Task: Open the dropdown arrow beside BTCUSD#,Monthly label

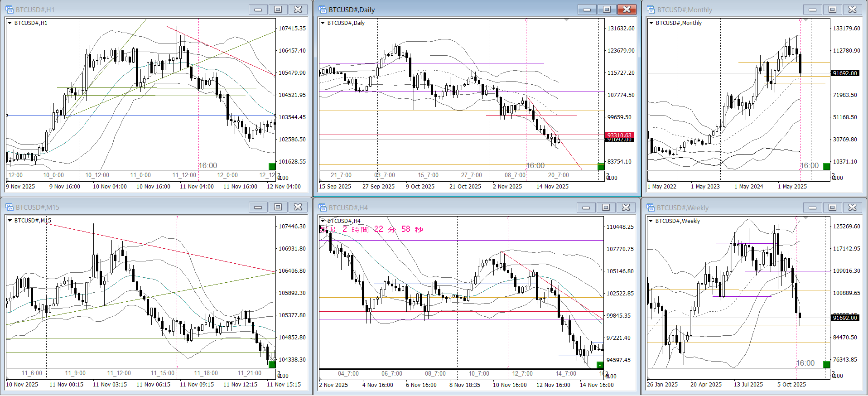Action: tap(651, 23)
